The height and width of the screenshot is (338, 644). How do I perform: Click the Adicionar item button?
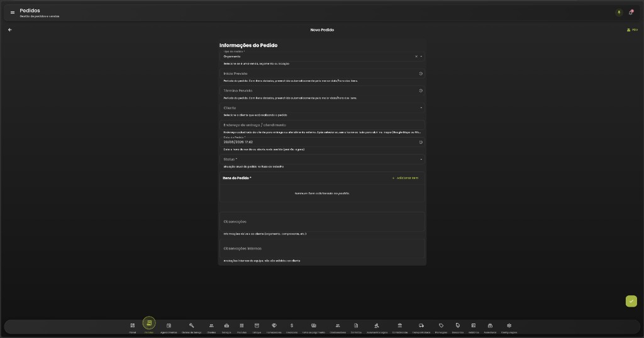pos(405,178)
